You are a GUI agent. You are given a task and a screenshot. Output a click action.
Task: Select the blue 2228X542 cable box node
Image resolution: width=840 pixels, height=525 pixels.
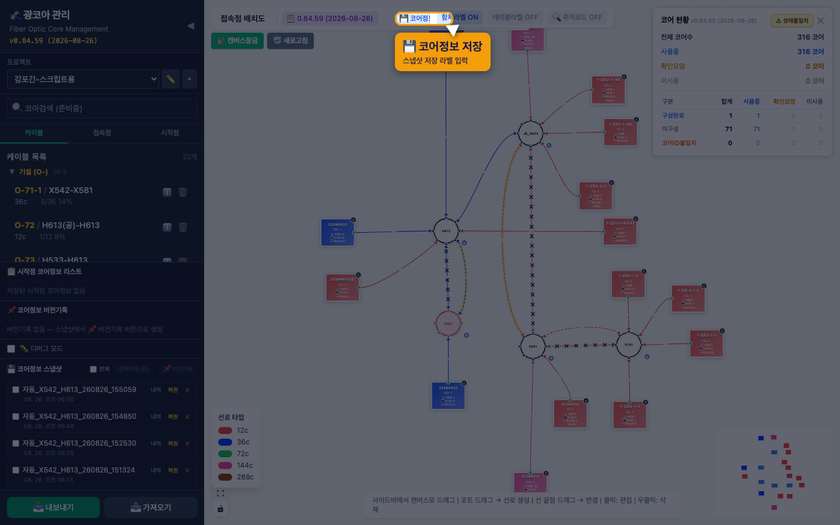tap(448, 396)
